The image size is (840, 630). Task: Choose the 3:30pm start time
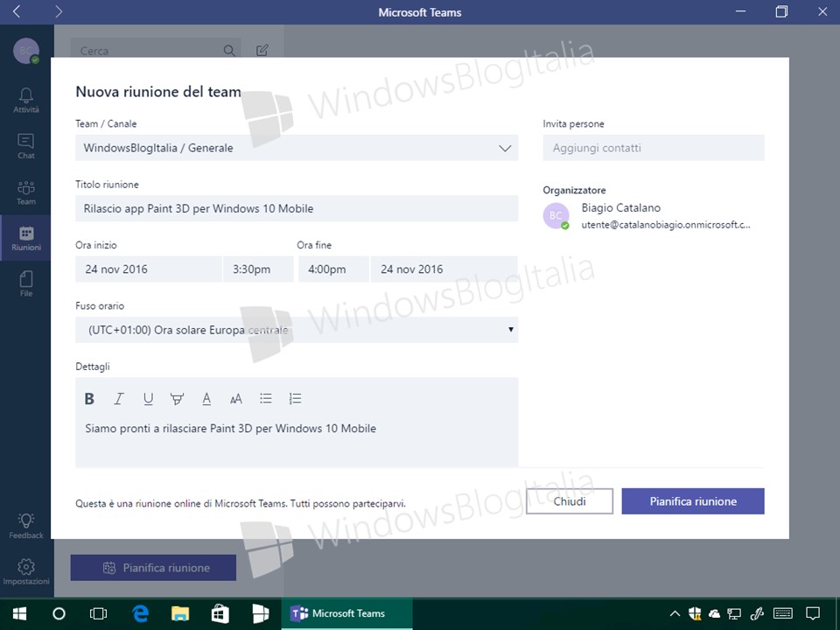point(258,269)
